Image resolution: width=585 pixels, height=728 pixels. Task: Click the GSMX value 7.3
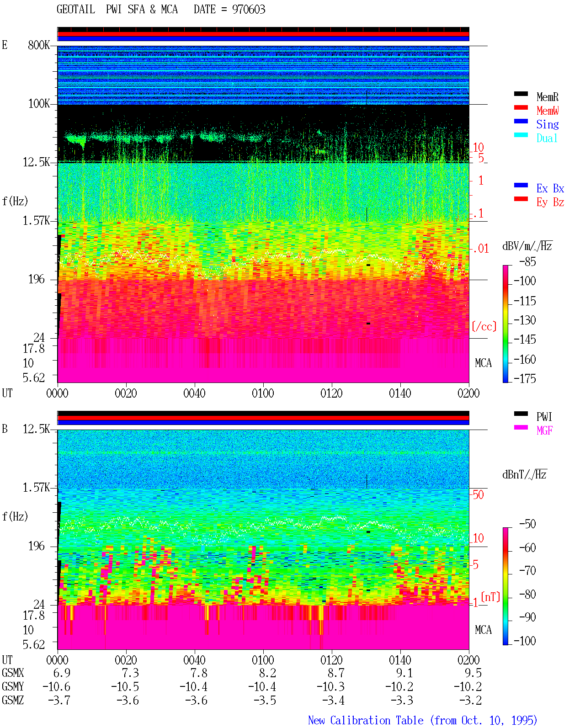click(x=131, y=673)
